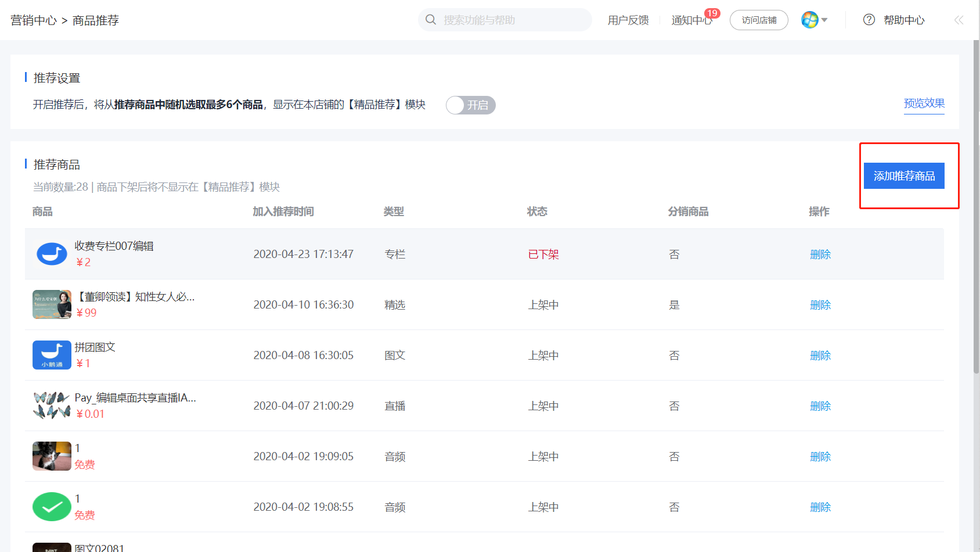This screenshot has width=980, height=552.
Task: Delete the Pay_编辑桌面共享直播 row
Action: 820,406
